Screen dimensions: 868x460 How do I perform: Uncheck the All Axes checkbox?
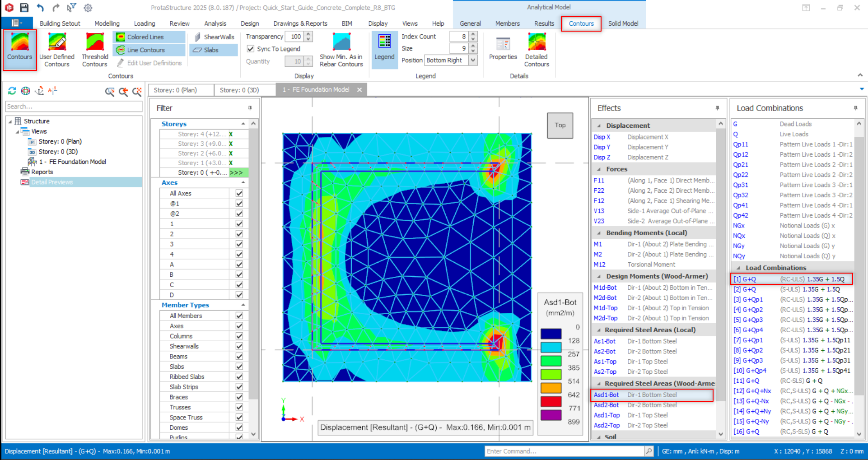[239, 193]
